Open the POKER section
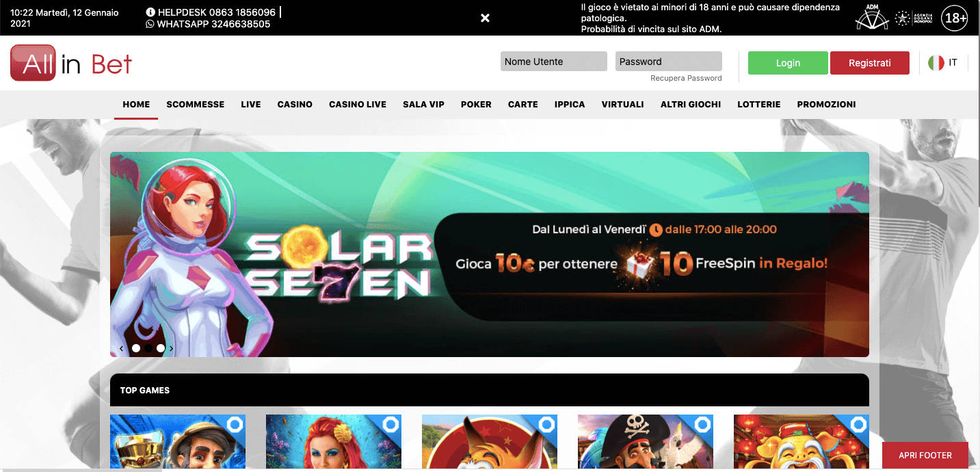 click(x=476, y=105)
